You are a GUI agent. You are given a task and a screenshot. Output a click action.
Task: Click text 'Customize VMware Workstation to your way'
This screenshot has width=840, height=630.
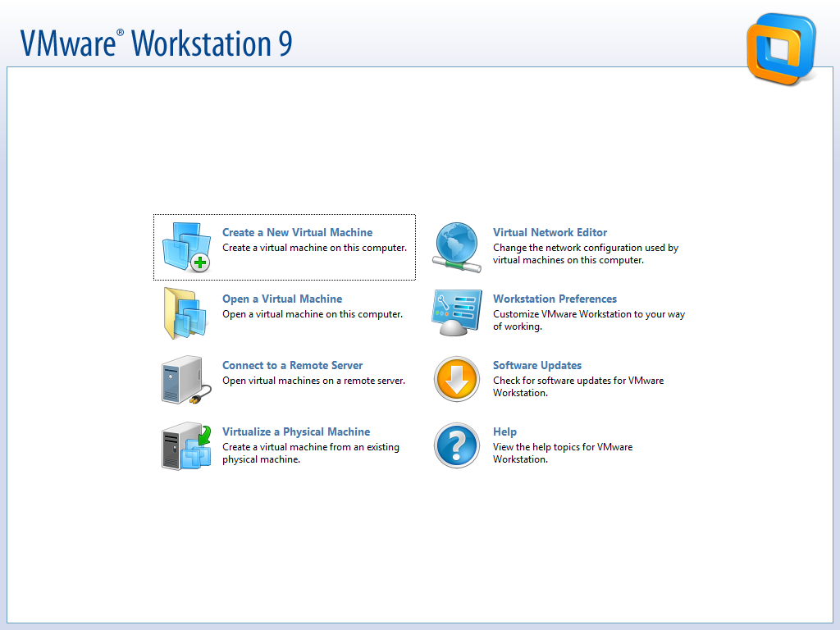589,314
